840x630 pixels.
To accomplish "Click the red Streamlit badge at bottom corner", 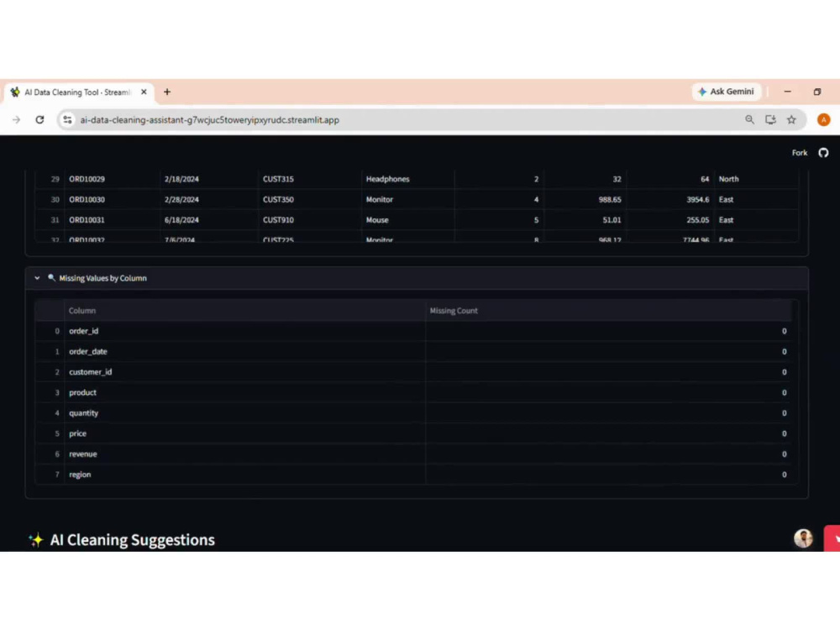I will (832, 538).
